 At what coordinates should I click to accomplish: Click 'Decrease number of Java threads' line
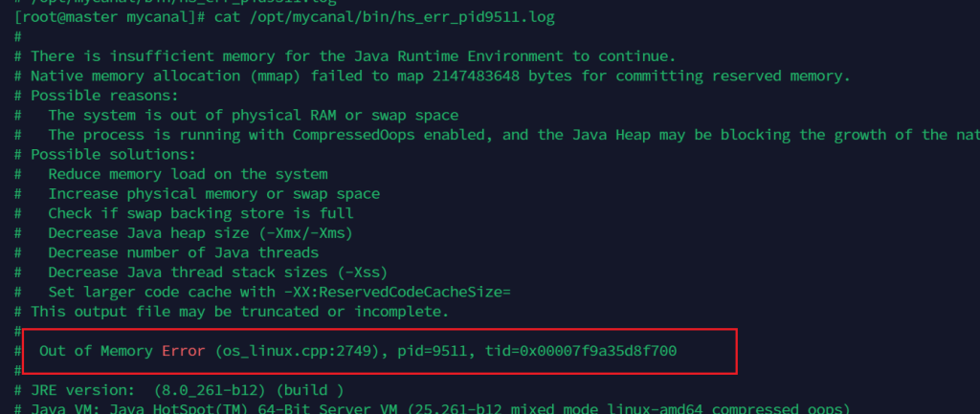point(183,252)
